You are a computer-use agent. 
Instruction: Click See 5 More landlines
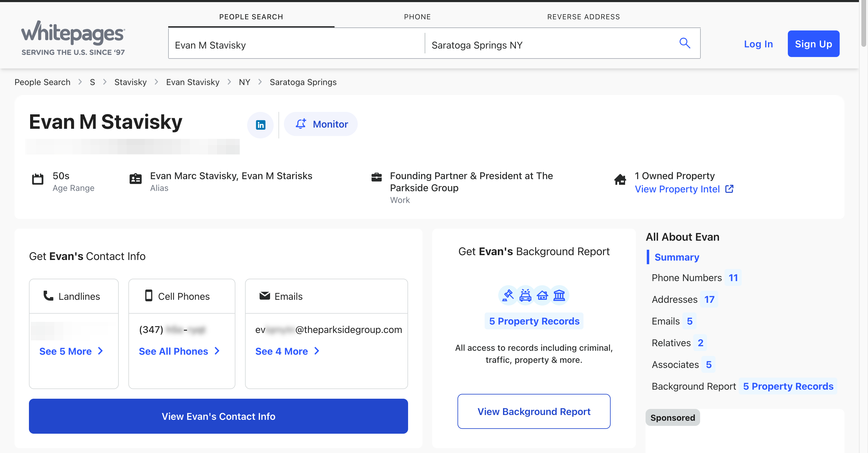point(71,351)
